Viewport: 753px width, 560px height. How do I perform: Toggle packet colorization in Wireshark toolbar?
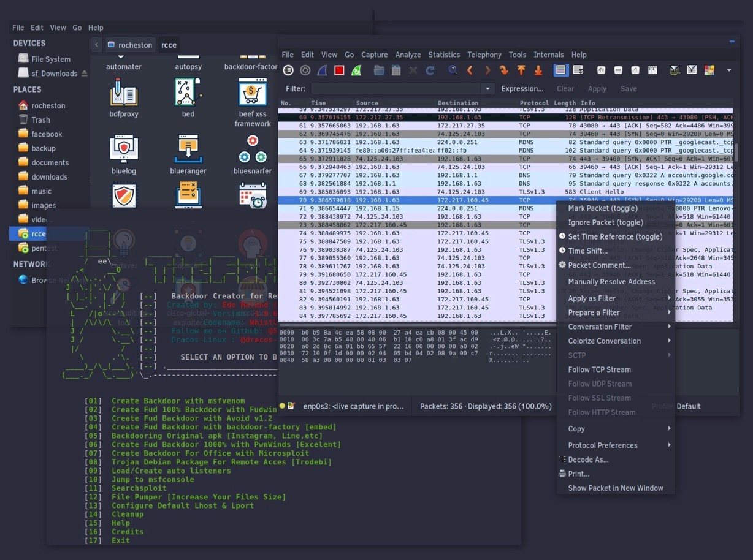pyautogui.click(x=561, y=70)
